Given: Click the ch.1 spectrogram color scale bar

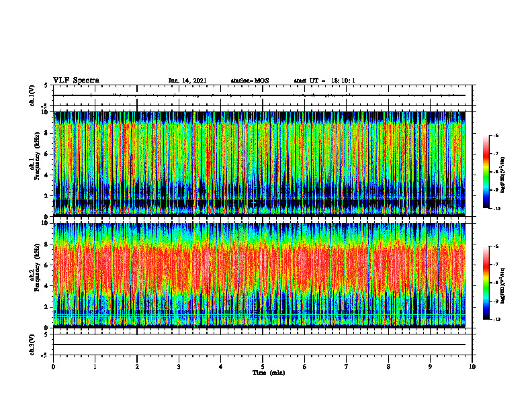Looking at the screenshot, I should pyautogui.click(x=486, y=172).
